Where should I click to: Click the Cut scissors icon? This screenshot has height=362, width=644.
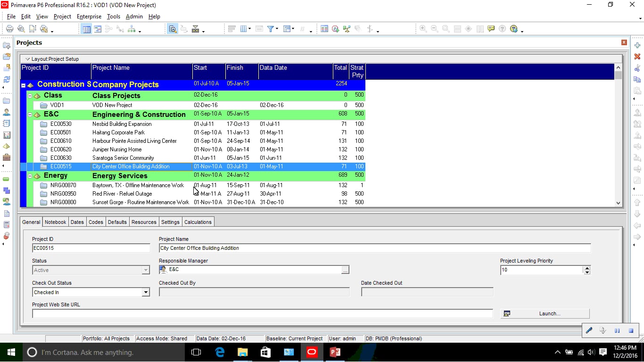coord(637,68)
